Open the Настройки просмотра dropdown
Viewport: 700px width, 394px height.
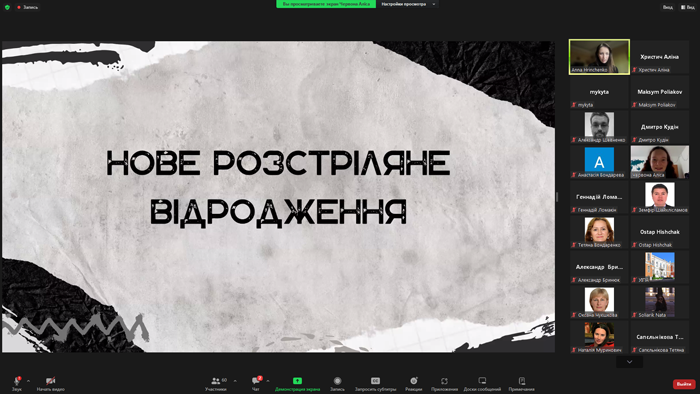pos(408,4)
